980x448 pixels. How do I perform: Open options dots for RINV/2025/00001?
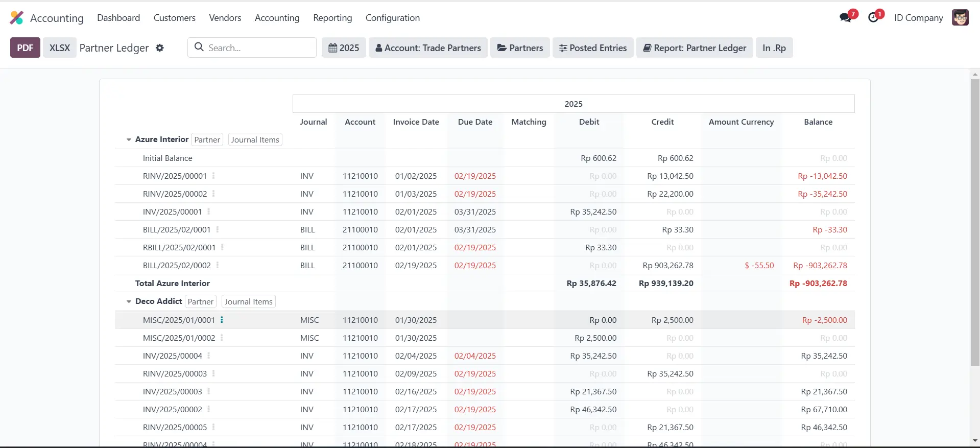[x=213, y=176]
